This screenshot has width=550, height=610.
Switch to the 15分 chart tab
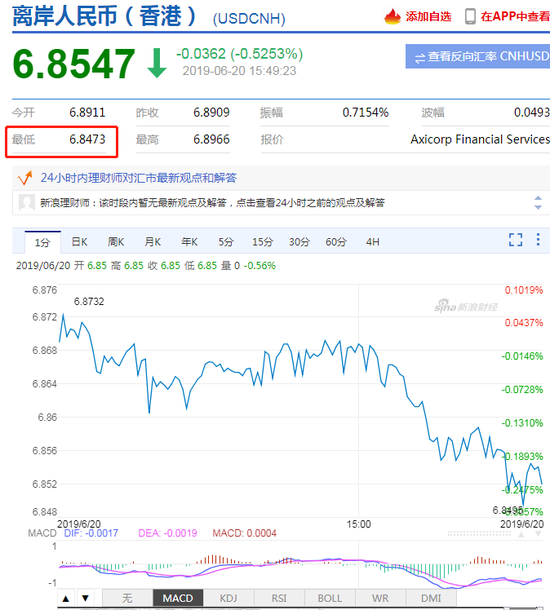(x=263, y=242)
